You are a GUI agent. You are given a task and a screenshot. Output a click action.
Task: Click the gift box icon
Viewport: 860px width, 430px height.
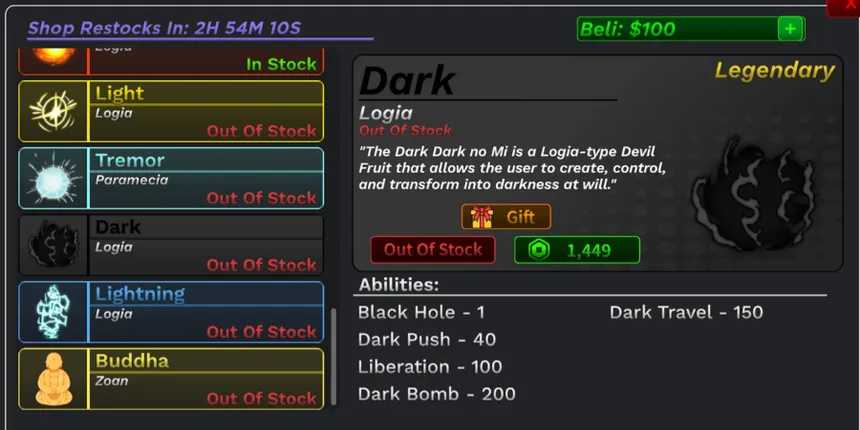481,217
